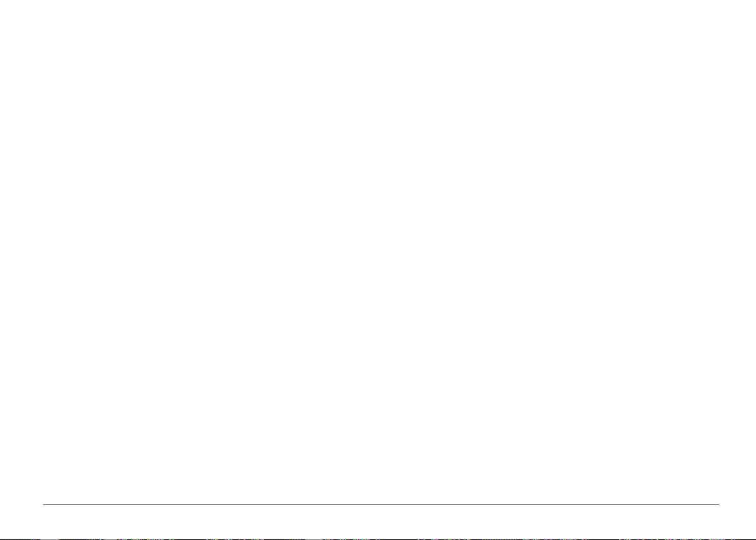Click the white gap between divider and bottom strip
This screenshot has height=540, width=756.
coord(378,521)
